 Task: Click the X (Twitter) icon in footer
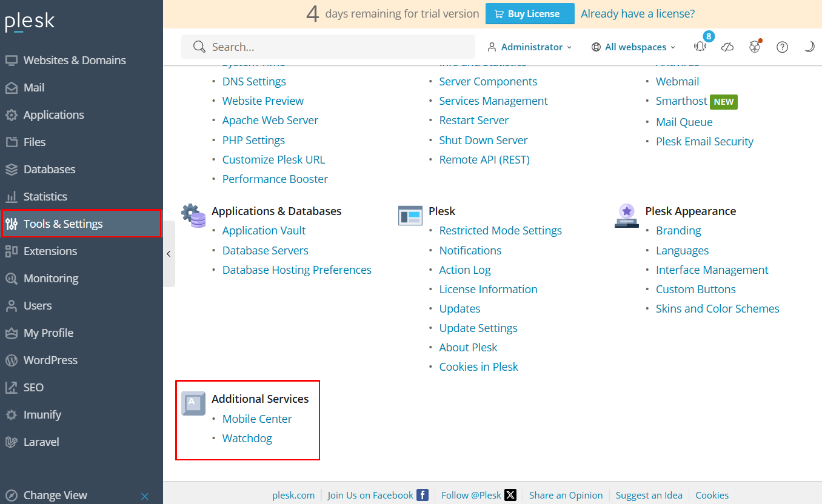coord(510,495)
